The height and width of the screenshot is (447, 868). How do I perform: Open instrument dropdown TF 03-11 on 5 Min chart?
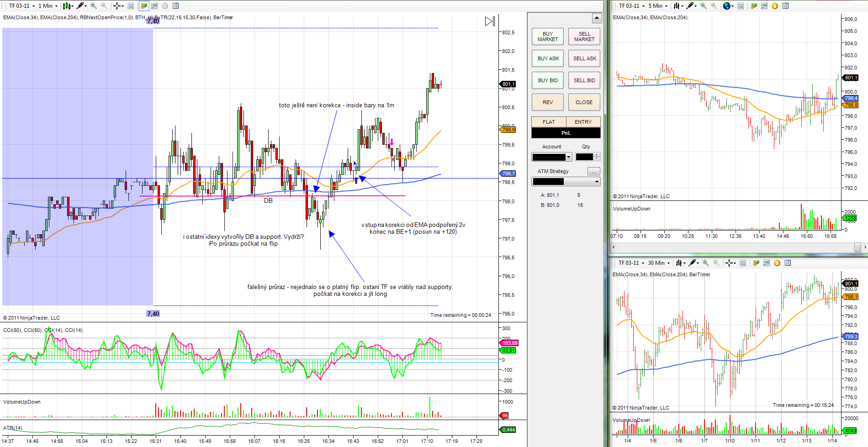(x=632, y=6)
